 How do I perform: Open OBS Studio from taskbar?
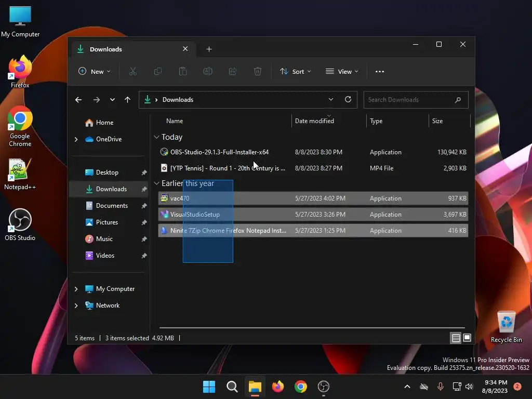point(324,387)
